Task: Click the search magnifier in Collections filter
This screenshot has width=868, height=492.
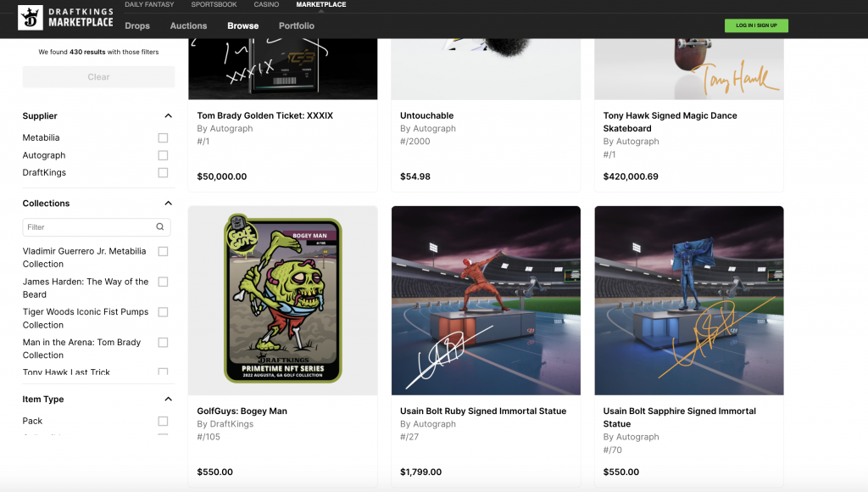Action: (160, 226)
